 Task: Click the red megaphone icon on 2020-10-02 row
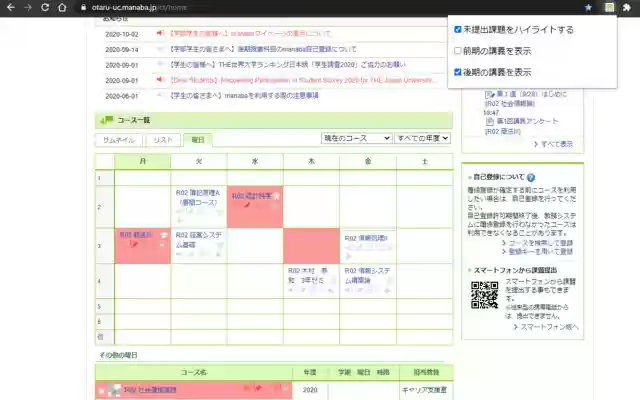[160, 33]
